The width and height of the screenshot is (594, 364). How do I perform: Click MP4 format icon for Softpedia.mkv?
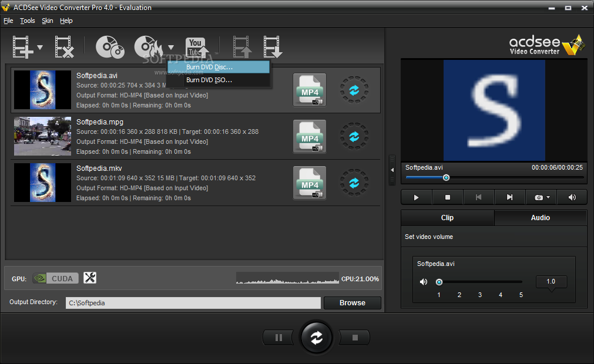point(310,183)
